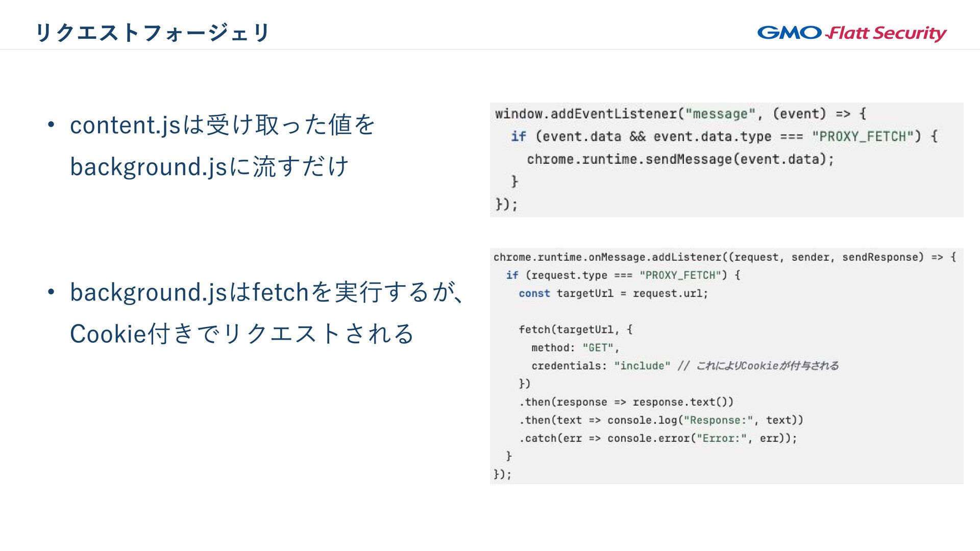The image size is (980, 551).
Task: Click the text background.jsに流すだけ
Action: pyautogui.click(x=209, y=167)
